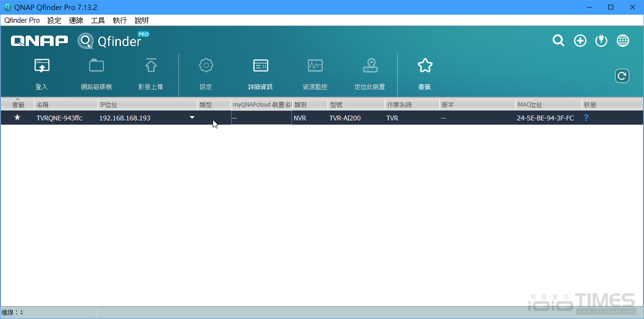644x319 pixels.
Task: Click the power control icon
Action: (601, 40)
